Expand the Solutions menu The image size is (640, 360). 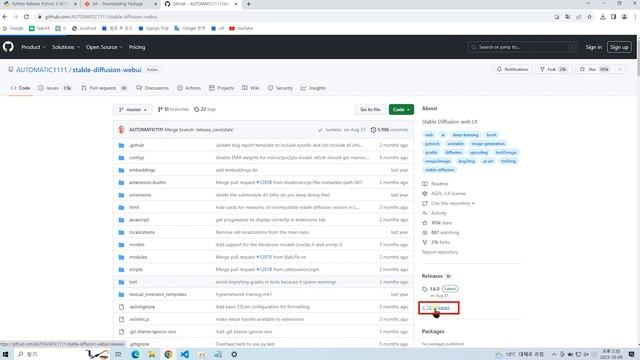click(x=65, y=47)
